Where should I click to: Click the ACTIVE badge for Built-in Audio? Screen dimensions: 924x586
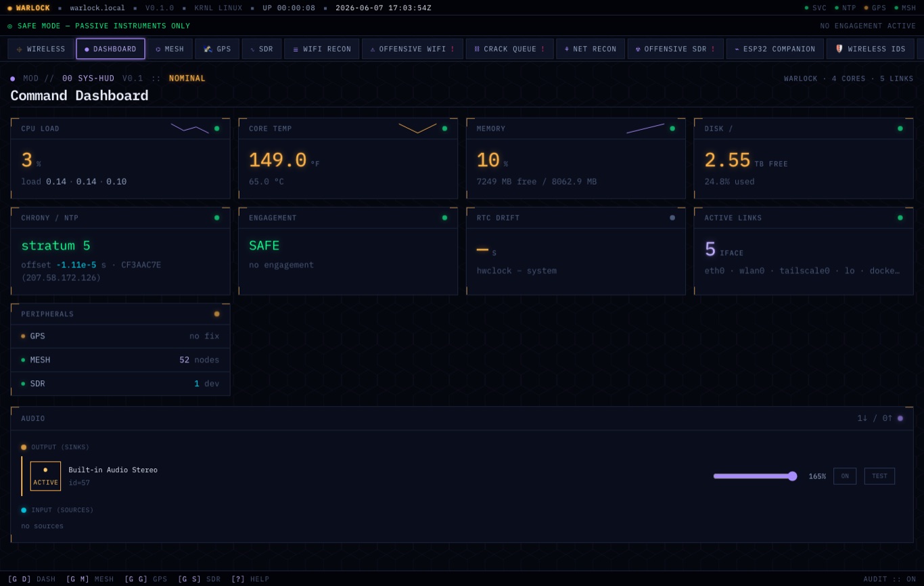point(45,476)
